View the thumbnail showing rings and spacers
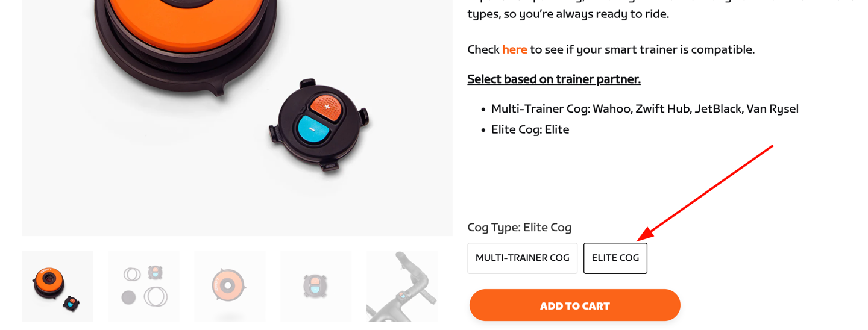 [x=144, y=286]
